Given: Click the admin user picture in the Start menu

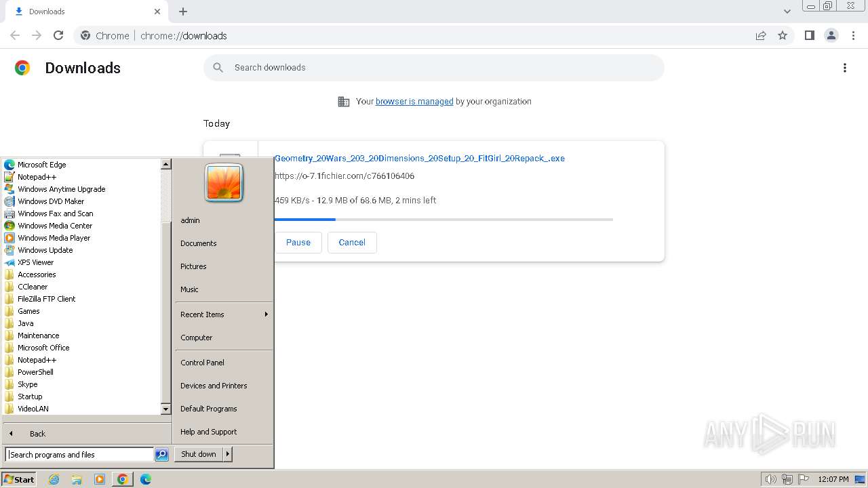Looking at the screenshot, I should tap(224, 182).
